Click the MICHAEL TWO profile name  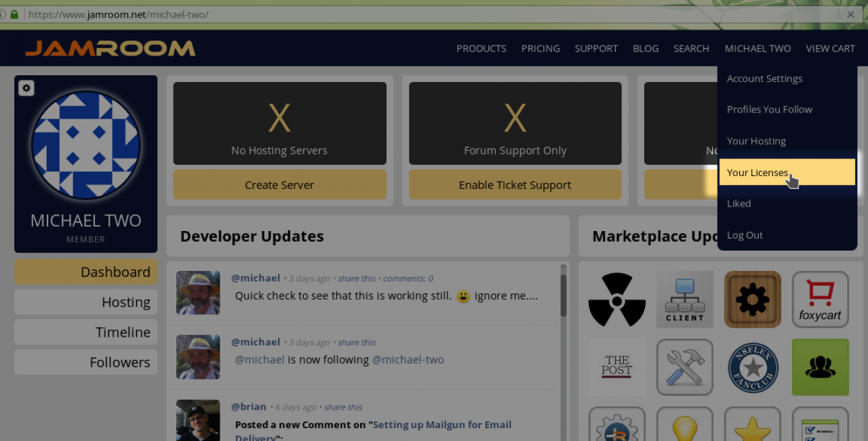86,220
